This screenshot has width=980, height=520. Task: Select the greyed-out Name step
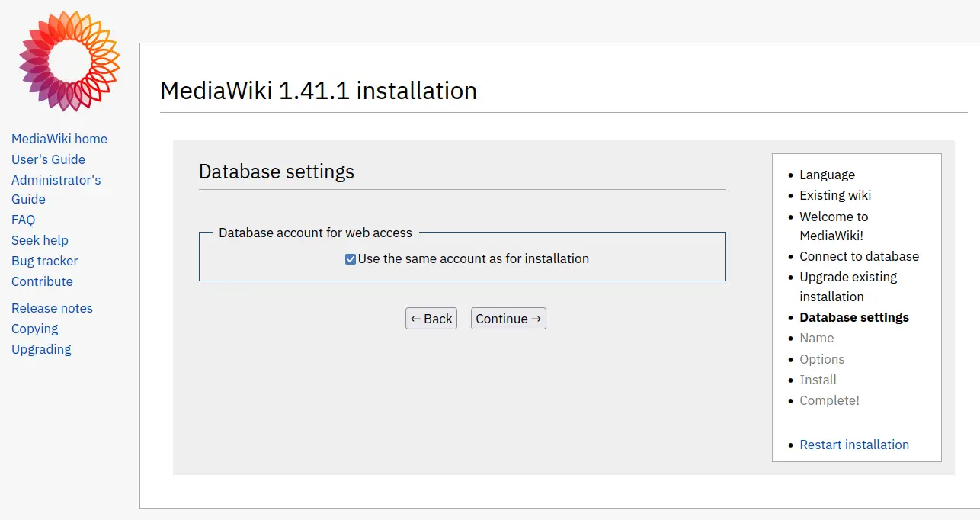coord(816,338)
